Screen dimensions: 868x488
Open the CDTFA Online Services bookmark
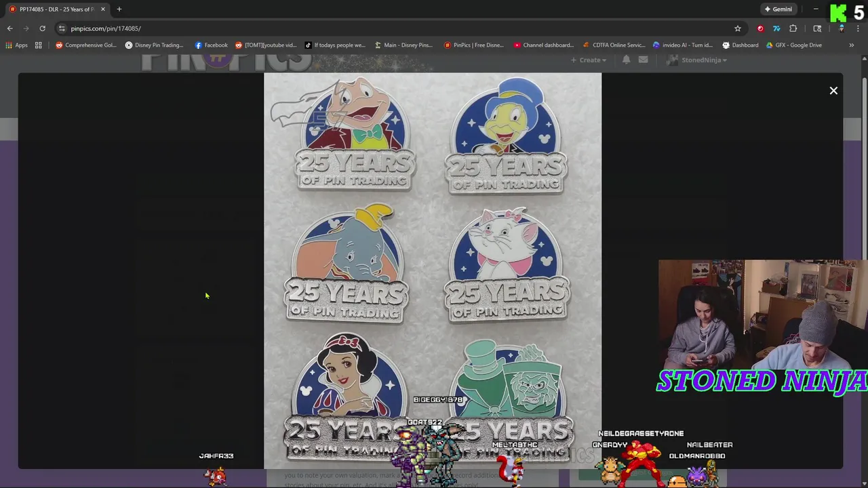(x=614, y=45)
